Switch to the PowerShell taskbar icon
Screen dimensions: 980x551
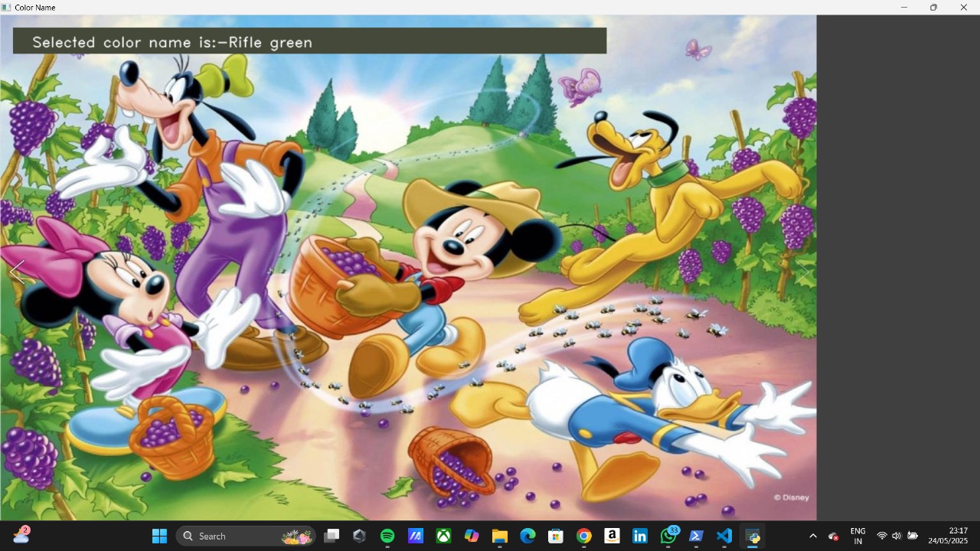(696, 536)
